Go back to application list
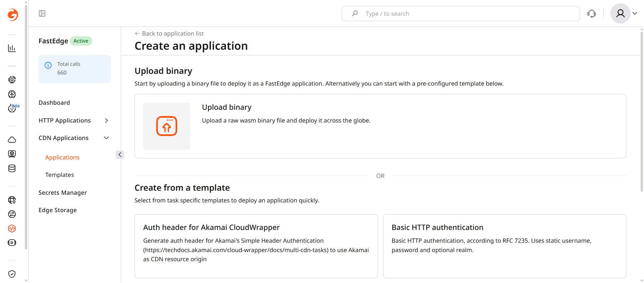 tap(169, 34)
